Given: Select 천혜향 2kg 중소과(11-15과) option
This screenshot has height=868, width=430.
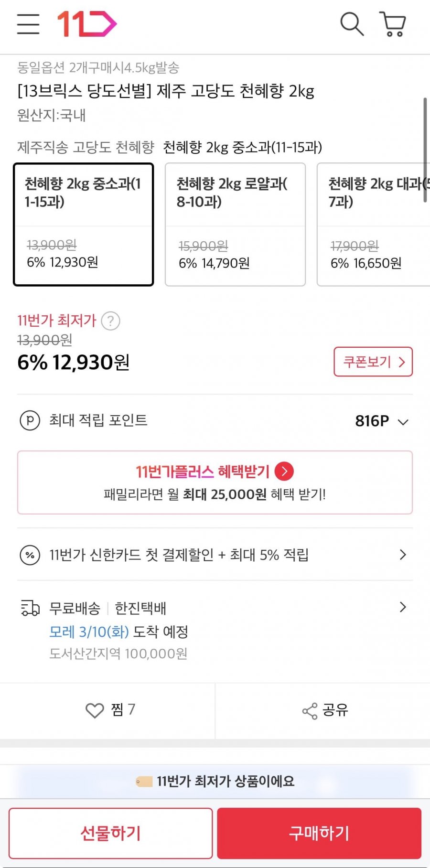Looking at the screenshot, I should pyautogui.click(x=84, y=225).
